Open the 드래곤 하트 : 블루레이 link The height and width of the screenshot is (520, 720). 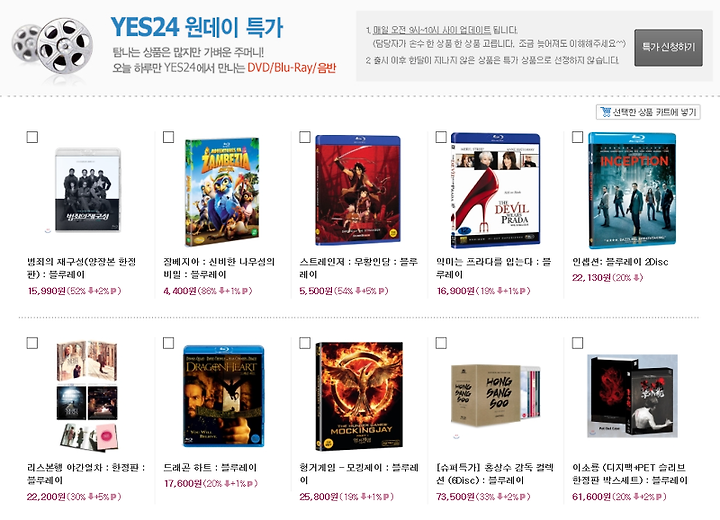pos(210,468)
